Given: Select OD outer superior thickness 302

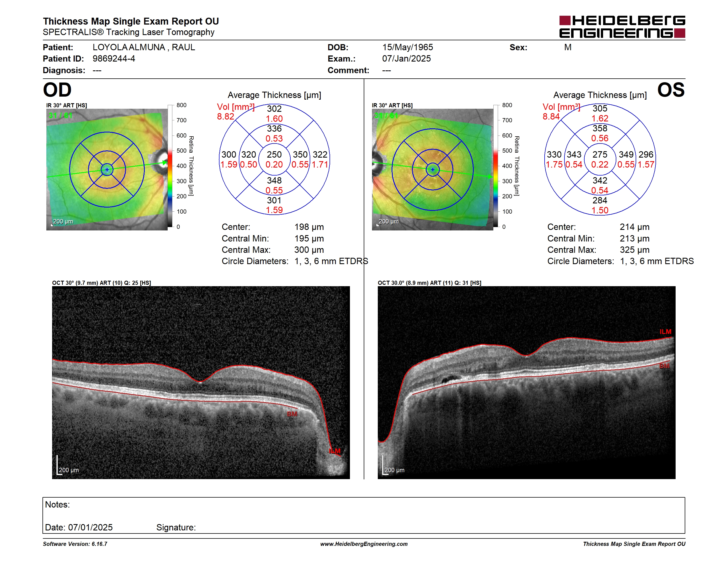Looking at the screenshot, I should click(274, 109).
